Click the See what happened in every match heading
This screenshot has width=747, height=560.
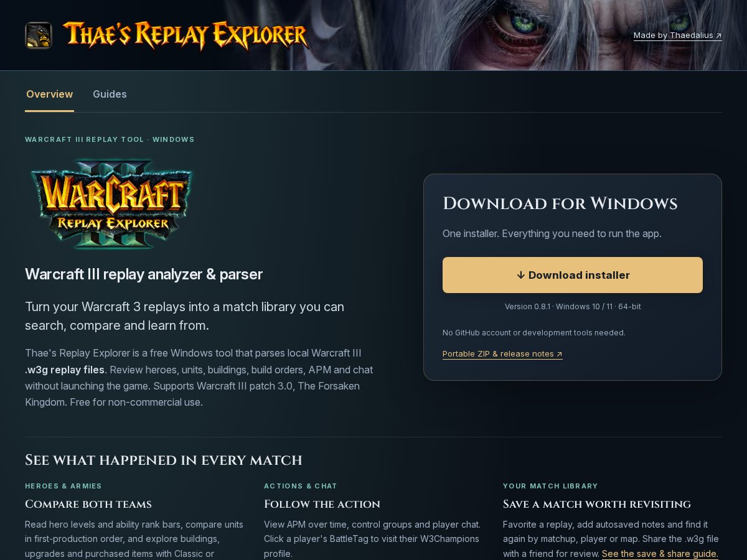(163, 460)
